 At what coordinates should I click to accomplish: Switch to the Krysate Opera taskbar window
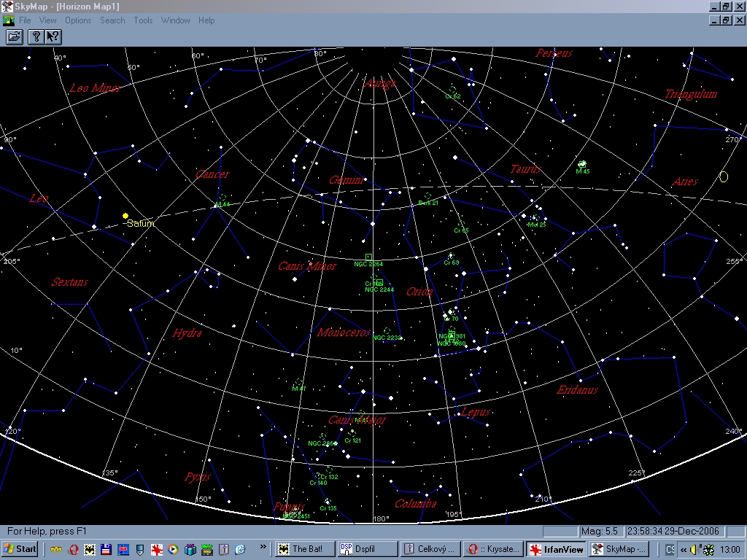click(x=494, y=550)
